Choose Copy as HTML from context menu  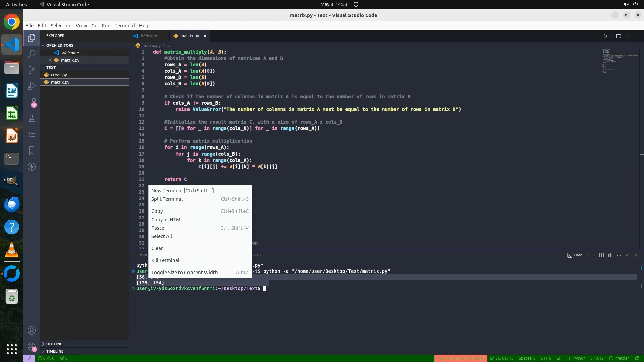167,220
